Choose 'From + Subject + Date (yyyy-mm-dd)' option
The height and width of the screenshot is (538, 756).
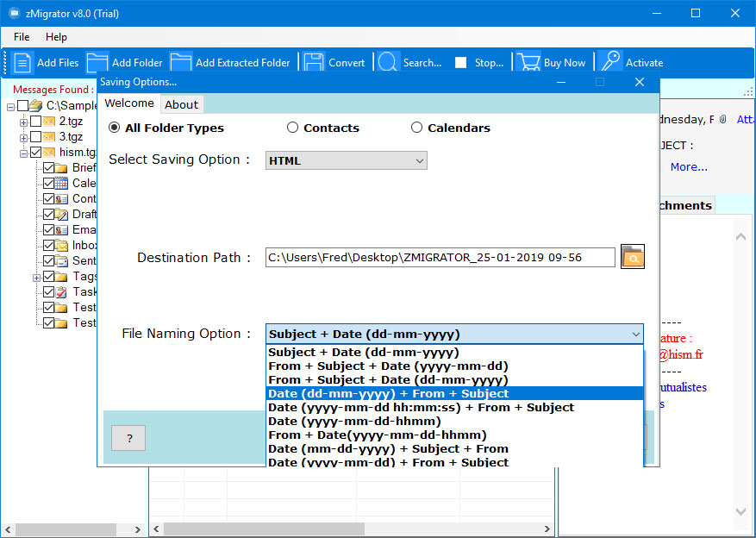pos(454,366)
